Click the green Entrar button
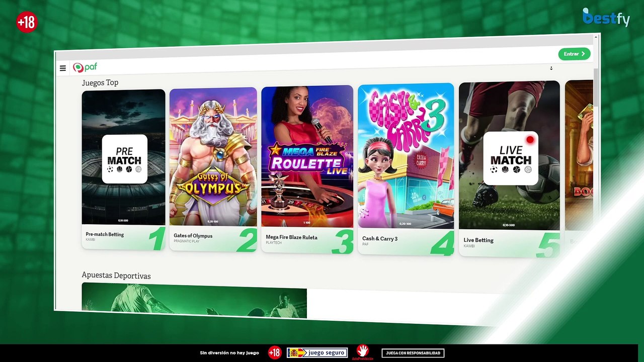 [x=574, y=54]
